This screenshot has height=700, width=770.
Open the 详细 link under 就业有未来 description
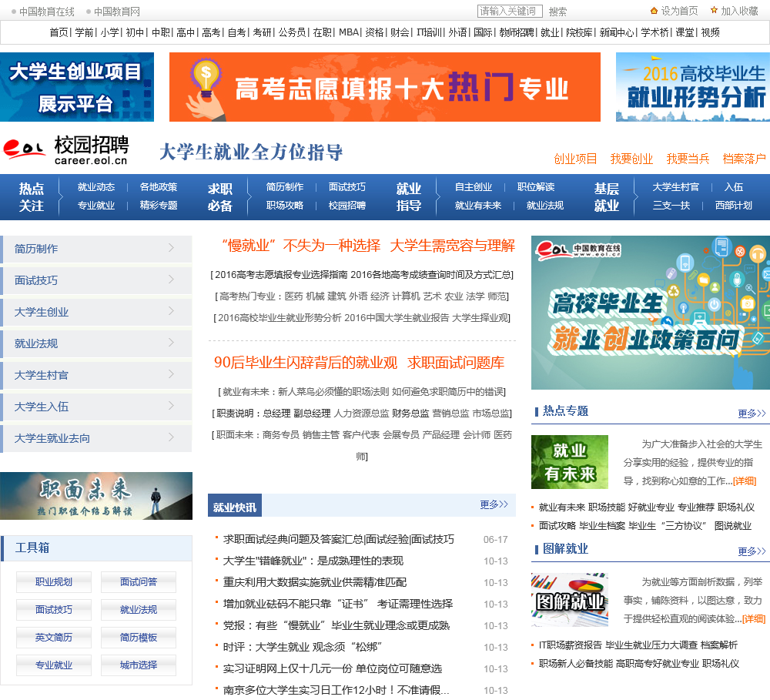[x=745, y=481]
